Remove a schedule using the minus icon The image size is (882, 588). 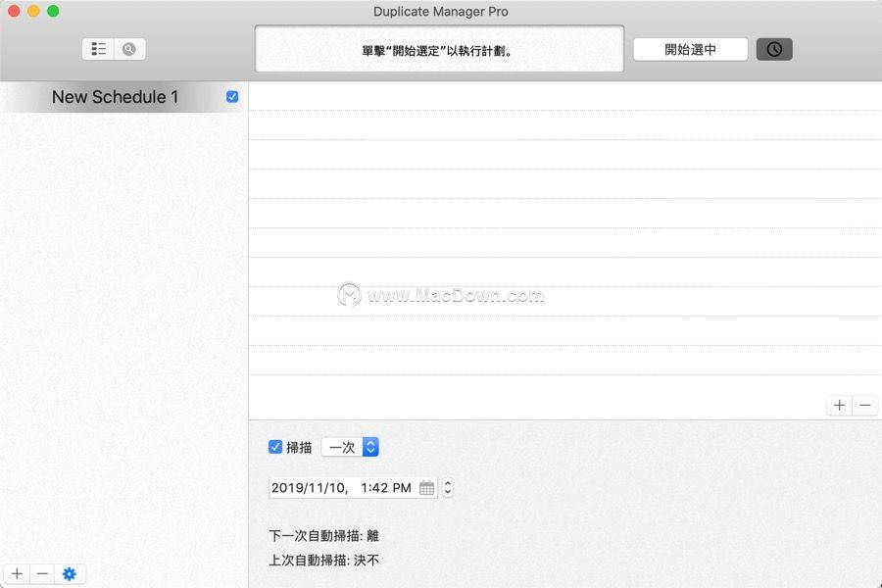pos(41,573)
